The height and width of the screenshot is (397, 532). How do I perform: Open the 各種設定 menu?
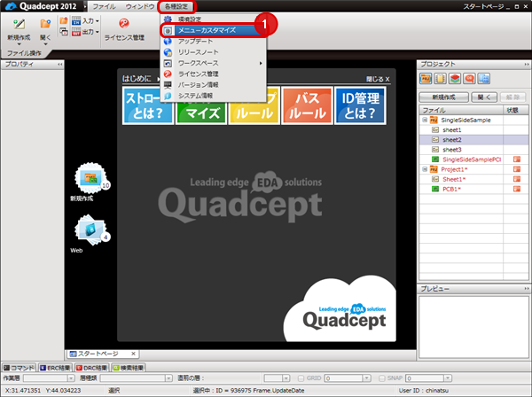(176, 6)
